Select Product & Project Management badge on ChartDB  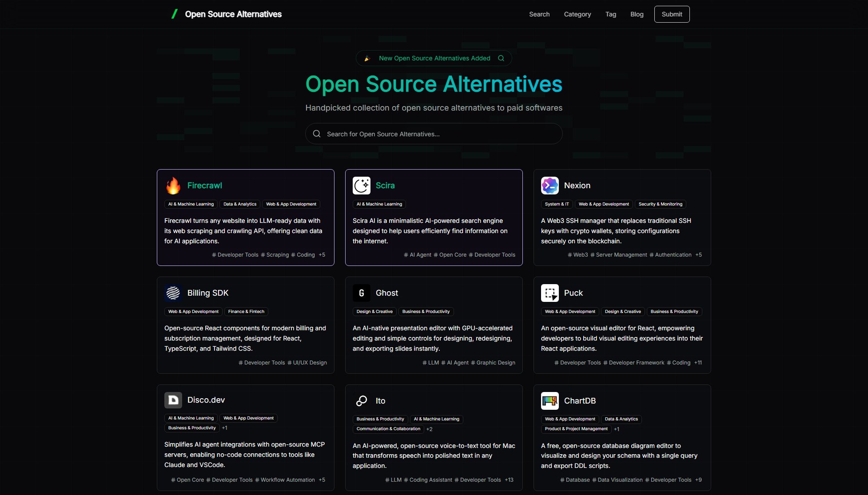[576, 429]
